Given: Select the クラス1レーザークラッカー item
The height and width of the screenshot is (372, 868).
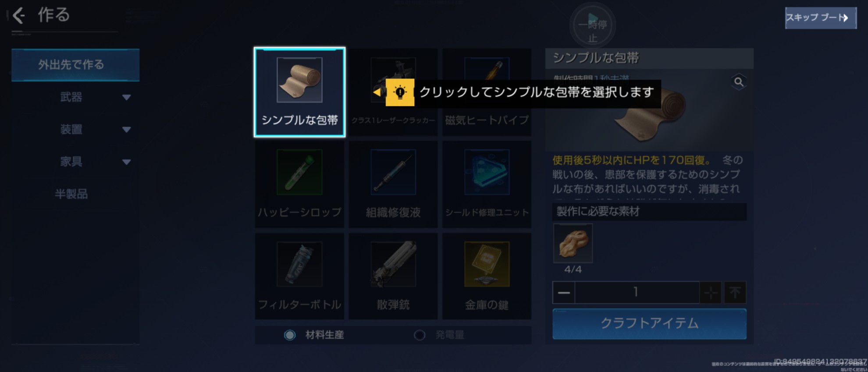Looking at the screenshot, I should click(393, 92).
